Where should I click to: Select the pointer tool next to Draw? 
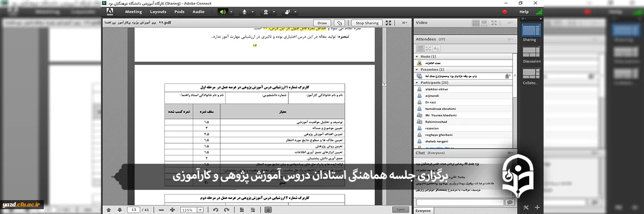(340, 23)
